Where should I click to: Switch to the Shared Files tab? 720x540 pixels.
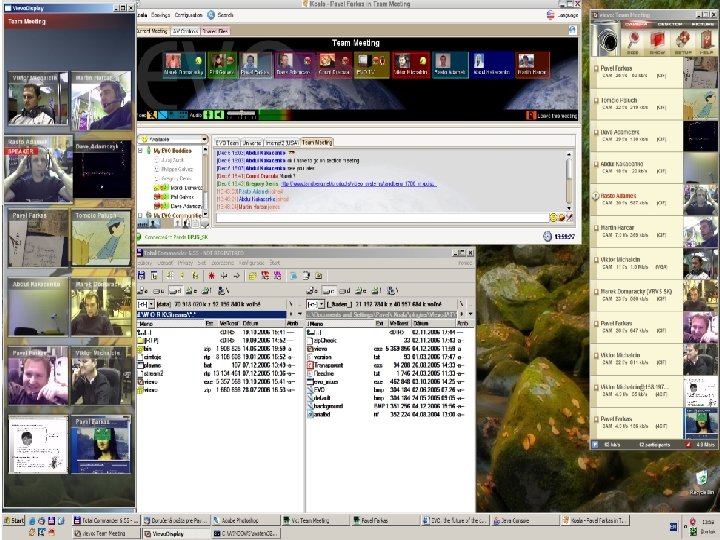tap(215, 31)
